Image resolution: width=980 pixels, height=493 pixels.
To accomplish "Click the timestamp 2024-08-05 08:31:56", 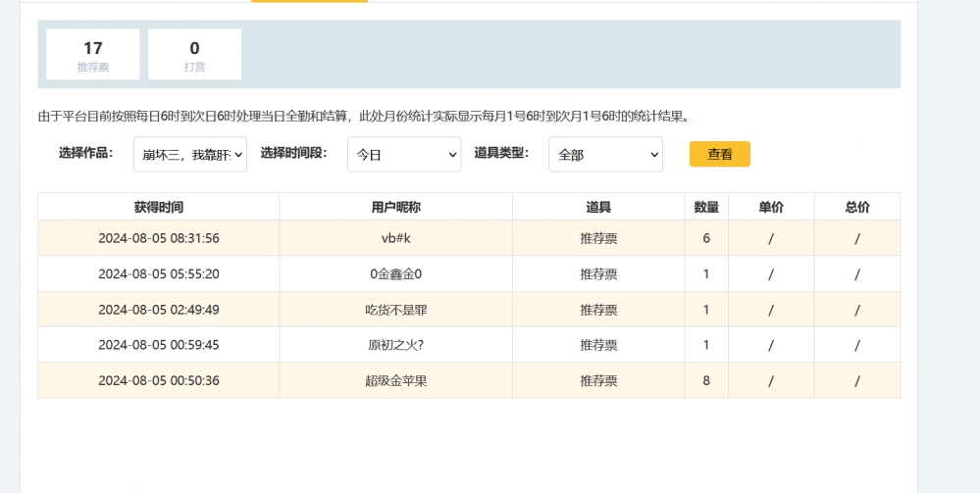I will coord(158,238).
